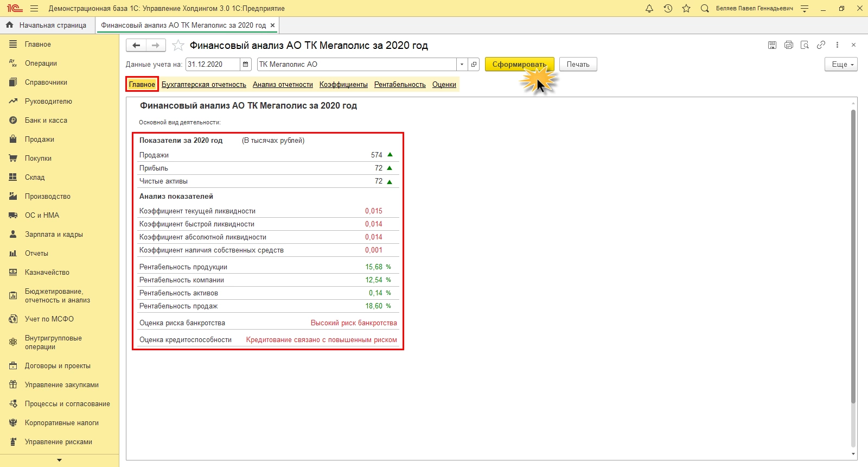868x467 pixels.
Task: Open notifications bell in title bar
Action: (649, 9)
